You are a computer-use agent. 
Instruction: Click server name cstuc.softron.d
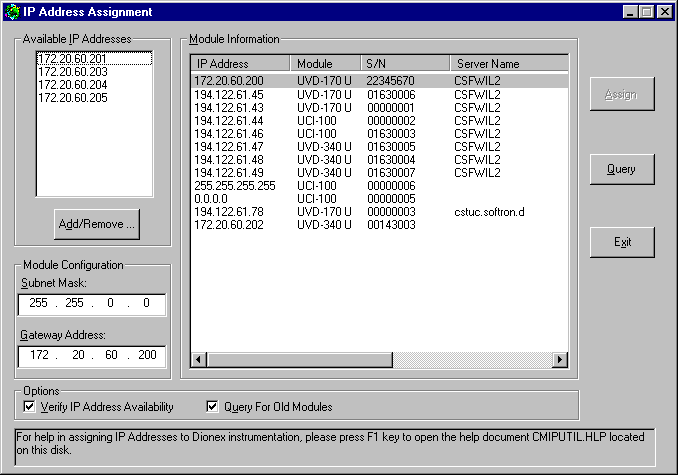click(x=489, y=211)
